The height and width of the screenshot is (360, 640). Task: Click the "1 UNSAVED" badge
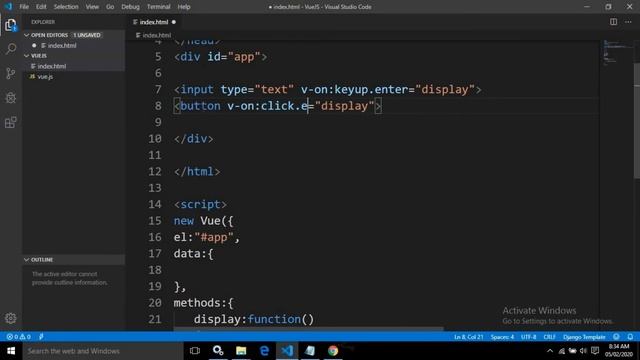[87, 35]
